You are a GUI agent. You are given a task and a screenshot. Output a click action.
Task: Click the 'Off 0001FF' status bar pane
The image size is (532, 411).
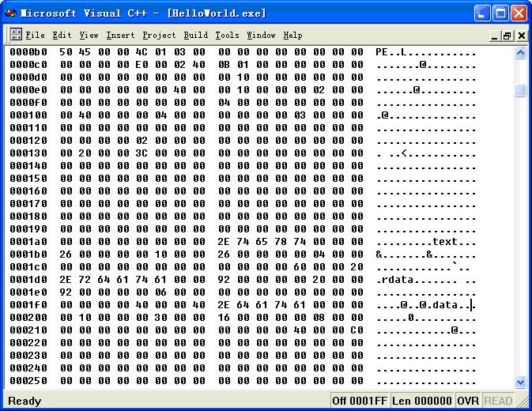(360, 401)
